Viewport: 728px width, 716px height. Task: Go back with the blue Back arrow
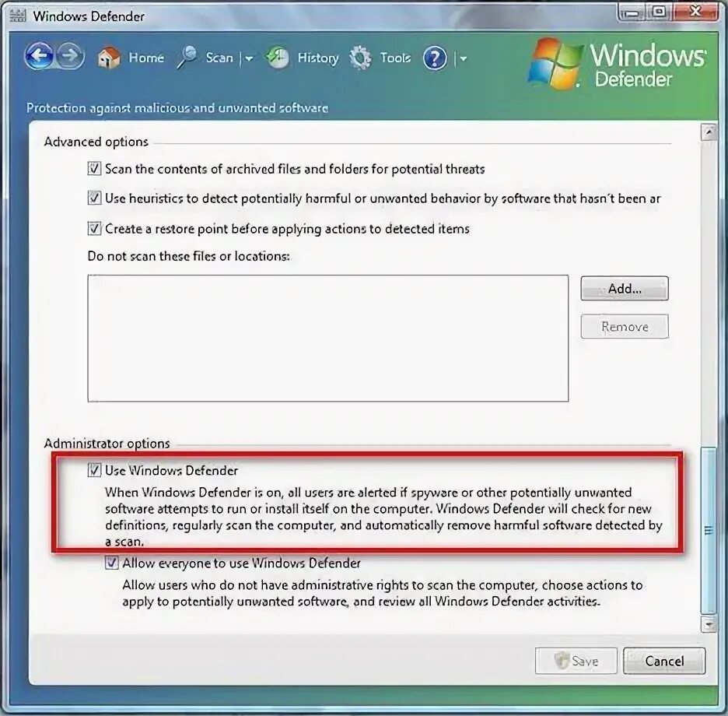coord(40,56)
